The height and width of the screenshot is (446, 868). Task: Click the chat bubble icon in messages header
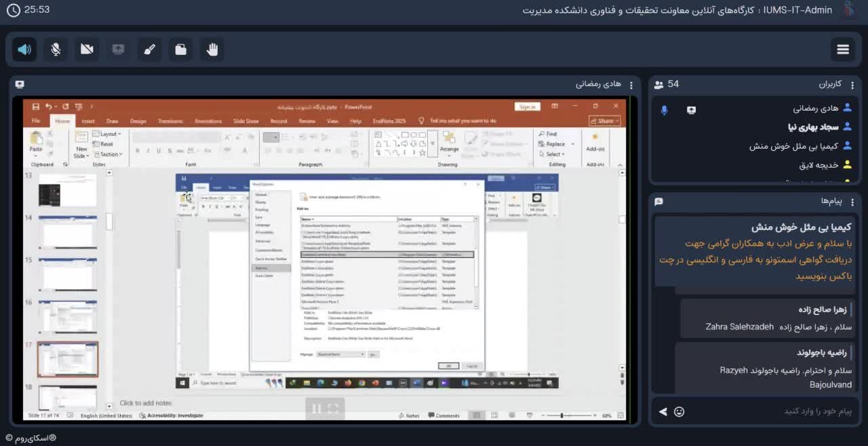(x=658, y=202)
